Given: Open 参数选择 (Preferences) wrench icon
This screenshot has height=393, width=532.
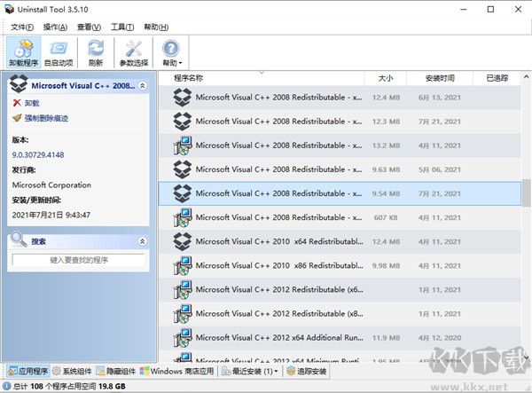Looking at the screenshot, I should coord(134,50).
